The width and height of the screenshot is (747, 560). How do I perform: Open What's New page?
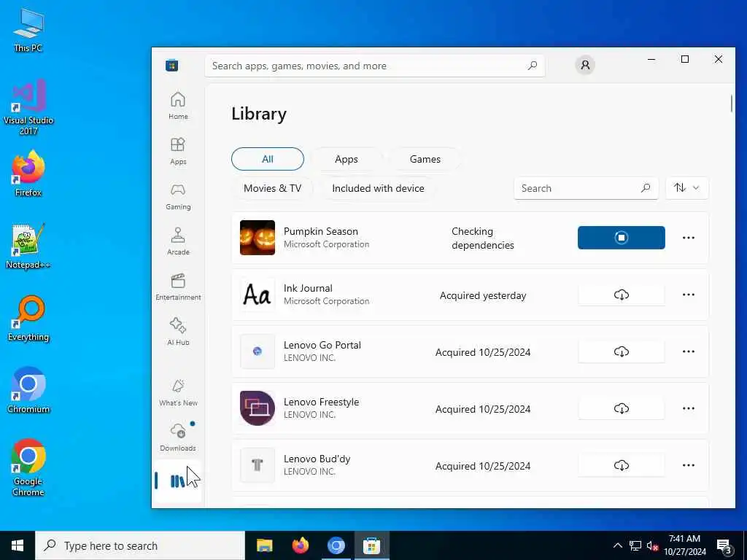click(178, 393)
